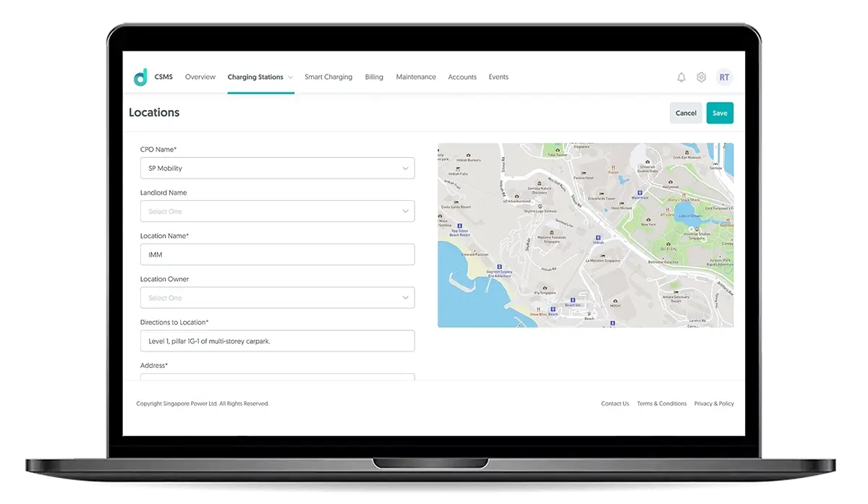Cancel editing the location
Image resolution: width=868 pixels, height=504 pixels.
(x=686, y=113)
